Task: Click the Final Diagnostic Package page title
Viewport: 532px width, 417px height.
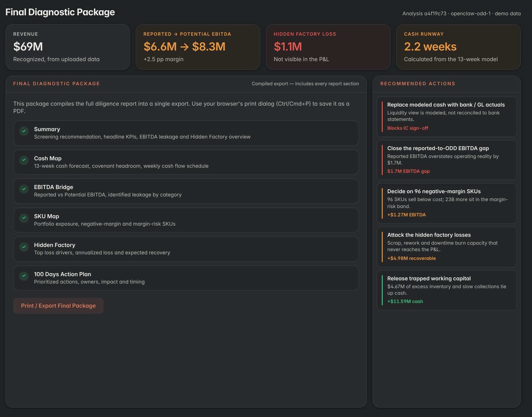Action: [x=60, y=12]
